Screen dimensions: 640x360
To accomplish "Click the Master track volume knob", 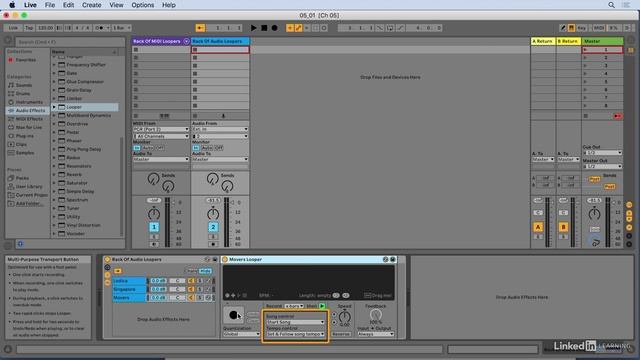I will pyautogui.click(x=594, y=213).
